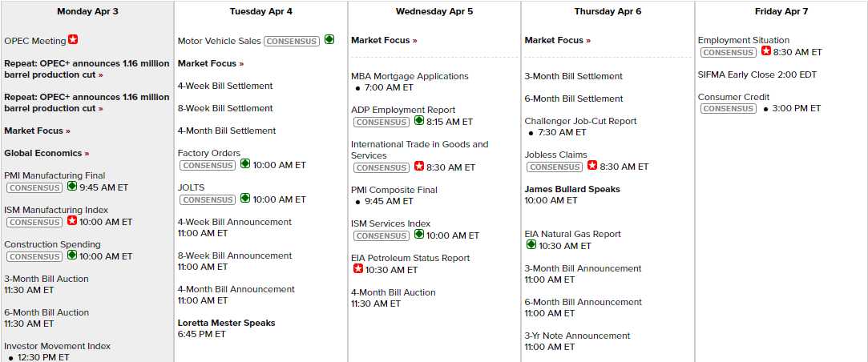Click red star for EIA Petroleum Status Report

pos(358,269)
